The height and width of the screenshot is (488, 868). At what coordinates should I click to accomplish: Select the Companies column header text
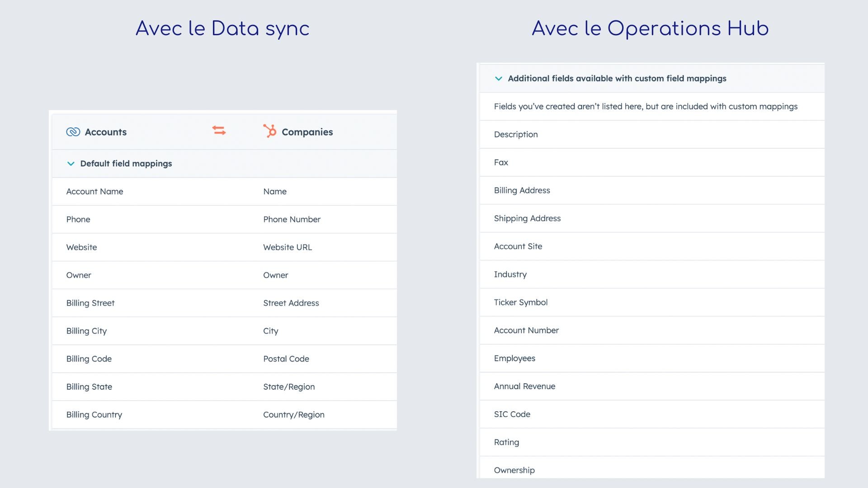[x=307, y=132]
